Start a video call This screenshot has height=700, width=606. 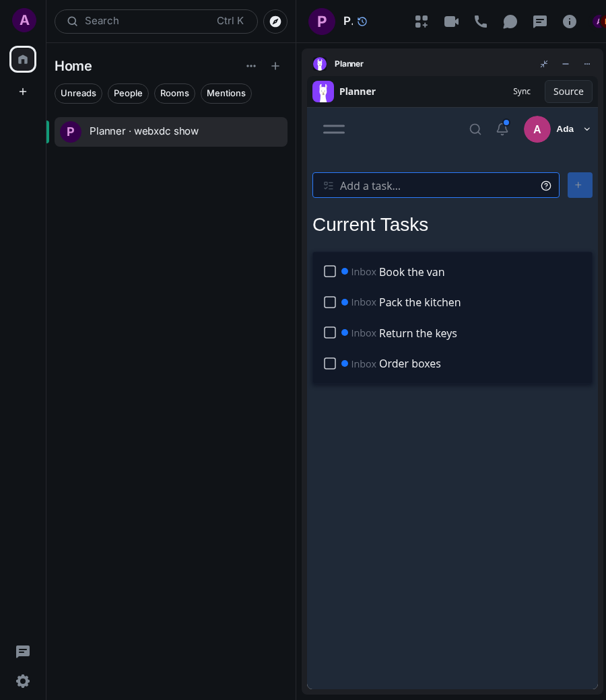coord(451,22)
